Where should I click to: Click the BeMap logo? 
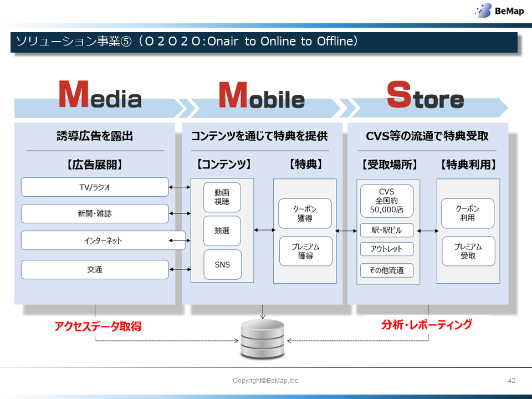coord(497,11)
